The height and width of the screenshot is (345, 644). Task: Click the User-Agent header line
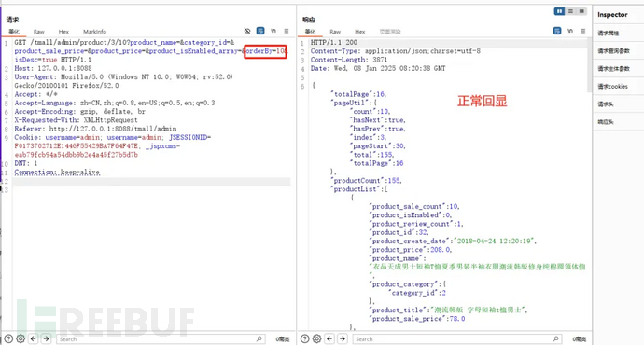(x=123, y=81)
